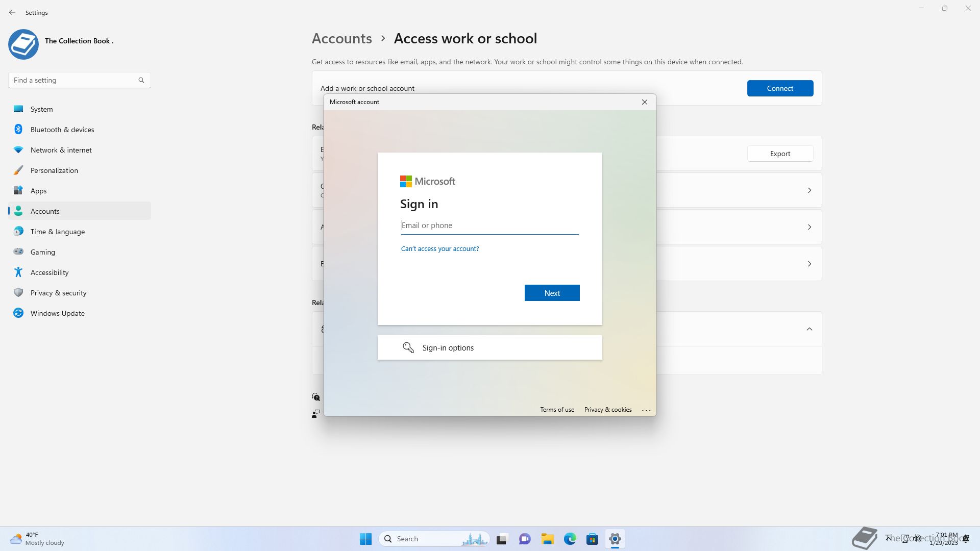The image size is (980, 551).
Task: Click the back arrow in Settings
Action: tap(12, 12)
